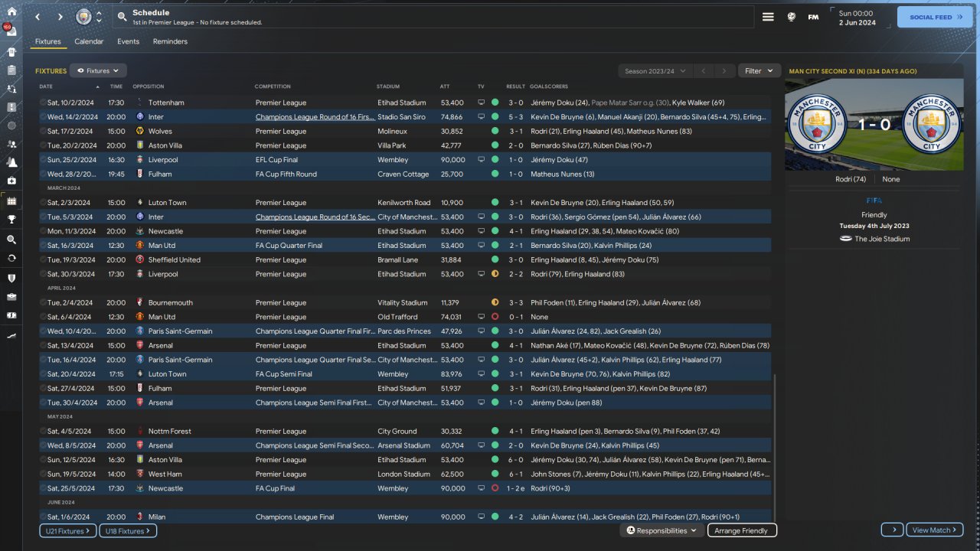Image resolution: width=980 pixels, height=551 pixels.
Task: Click the TV icon on the Tottenham row
Action: [x=482, y=103]
